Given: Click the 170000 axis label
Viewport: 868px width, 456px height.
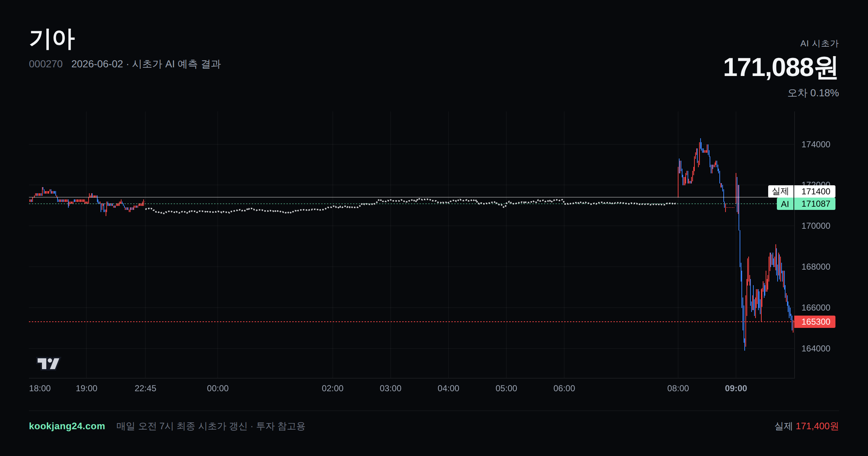Looking at the screenshot, I should coord(816,226).
